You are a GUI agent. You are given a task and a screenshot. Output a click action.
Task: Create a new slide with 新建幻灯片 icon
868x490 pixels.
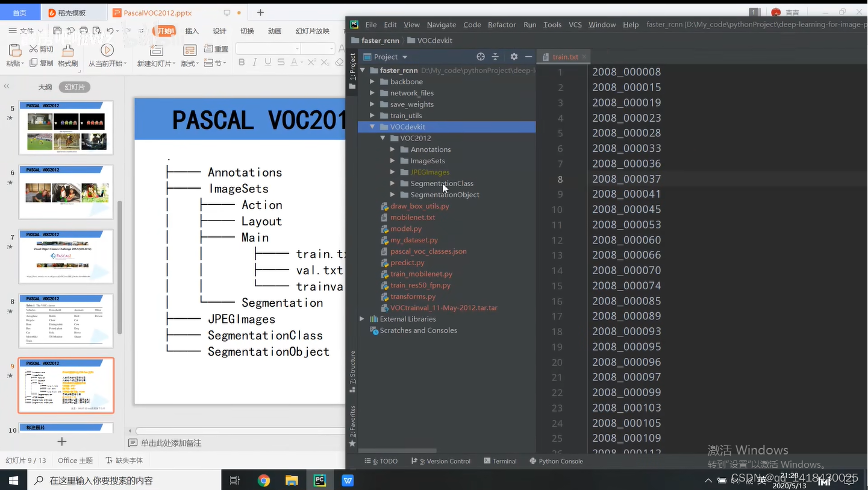click(155, 50)
